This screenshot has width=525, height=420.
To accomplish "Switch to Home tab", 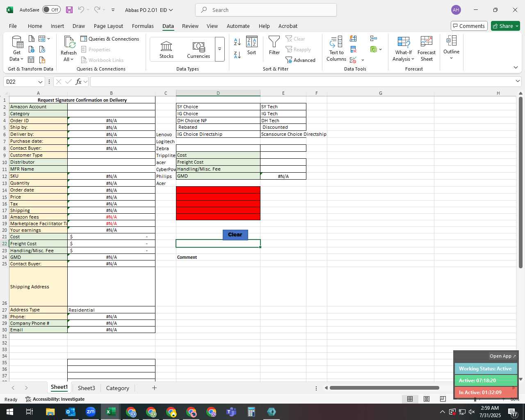I will [x=35, y=26].
